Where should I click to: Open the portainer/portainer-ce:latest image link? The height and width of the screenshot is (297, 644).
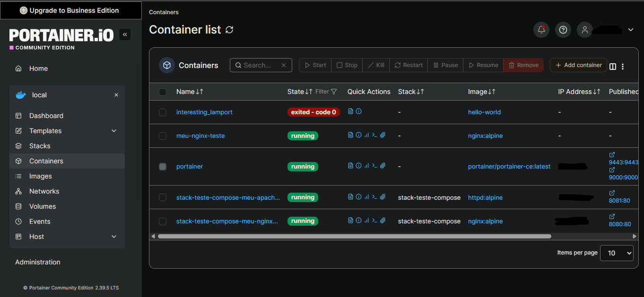509,166
